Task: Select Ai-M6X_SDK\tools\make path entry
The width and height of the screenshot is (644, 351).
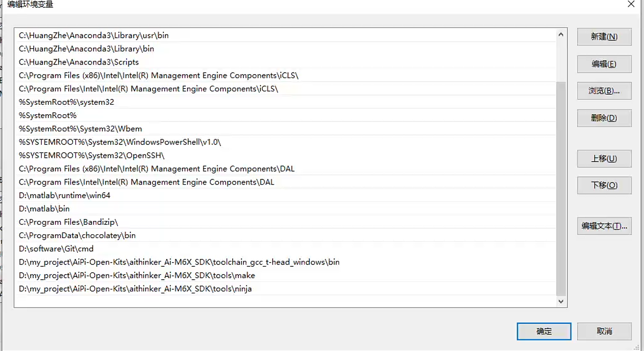Action: point(285,276)
